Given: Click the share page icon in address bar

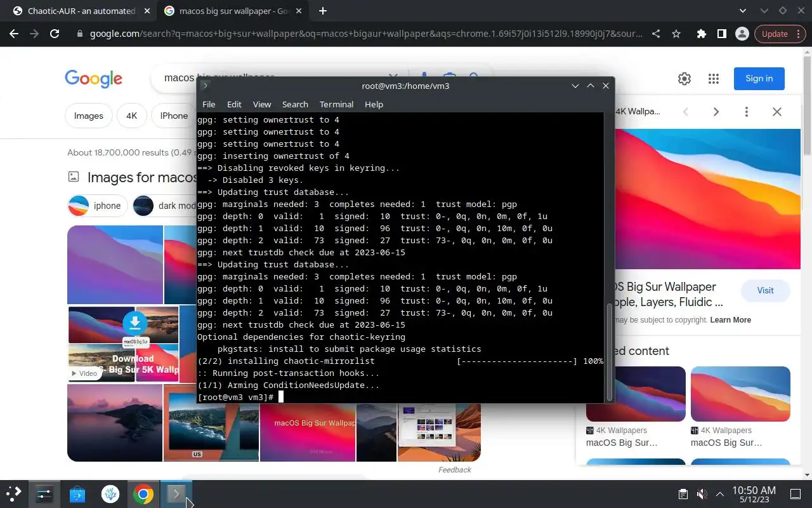Looking at the screenshot, I should pyautogui.click(x=656, y=34).
